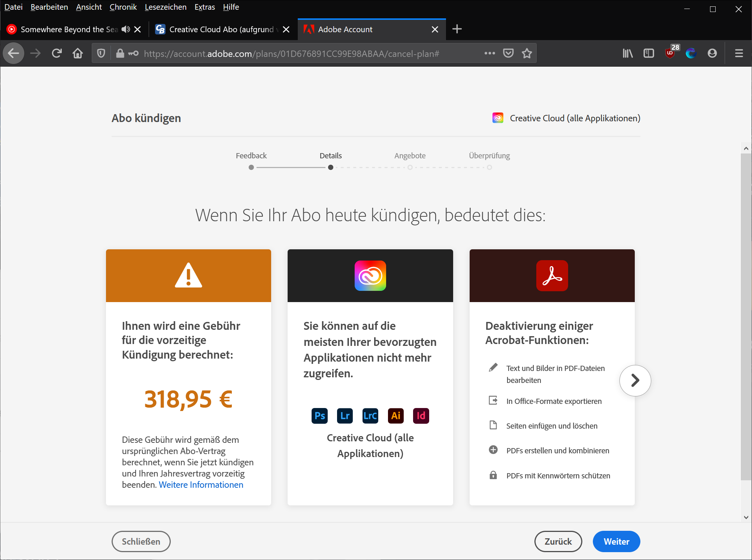Click the blue Weiter button
Viewport: 752px width, 560px height.
[616, 541]
